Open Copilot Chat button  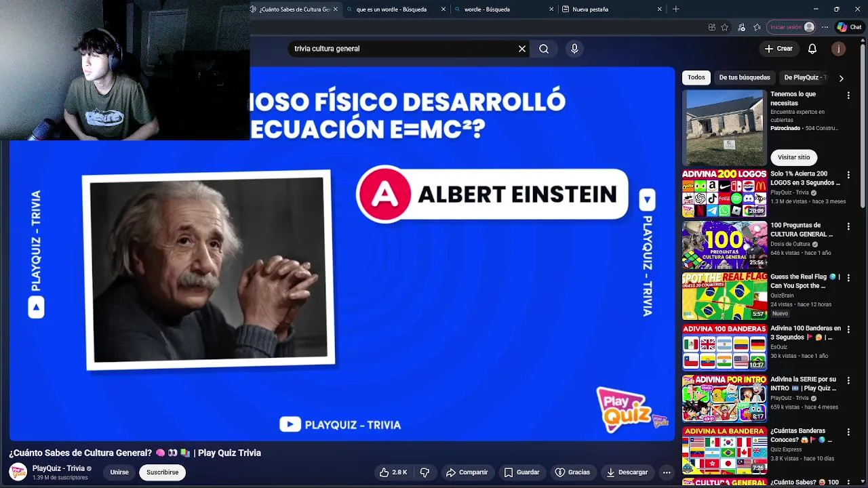(x=850, y=27)
